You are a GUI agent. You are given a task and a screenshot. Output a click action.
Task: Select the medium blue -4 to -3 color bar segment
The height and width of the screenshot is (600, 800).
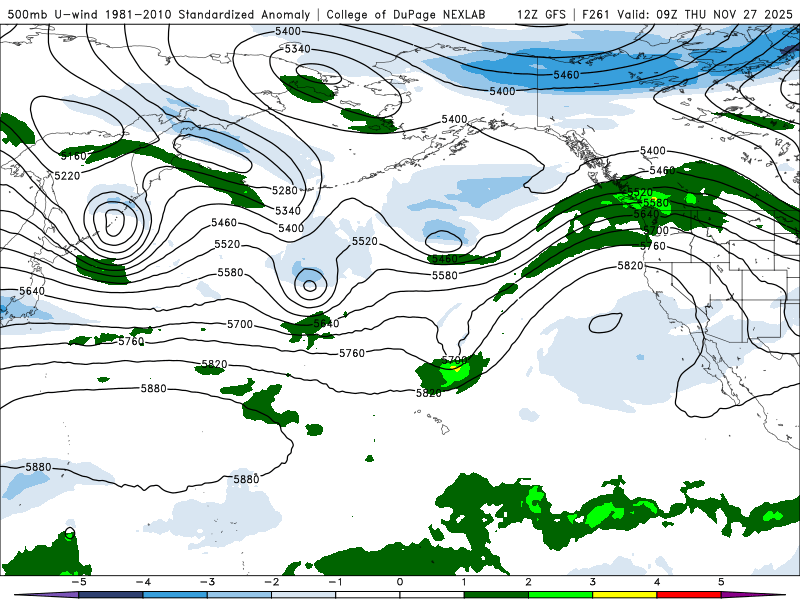tap(175, 595)
